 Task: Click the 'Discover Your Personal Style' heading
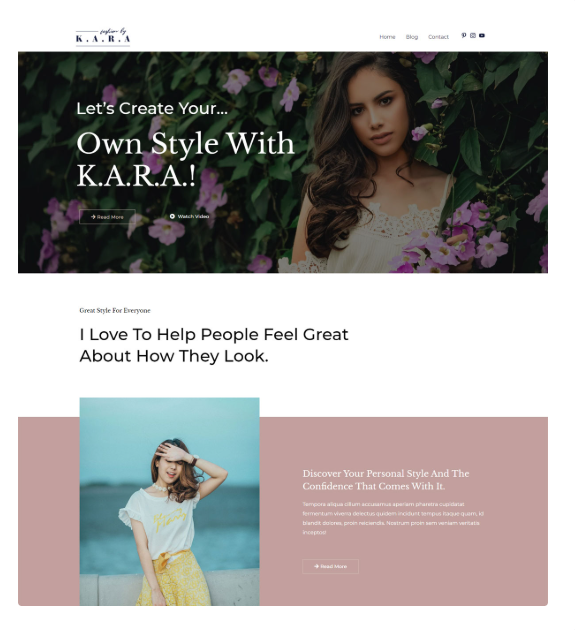pos(386,480)
